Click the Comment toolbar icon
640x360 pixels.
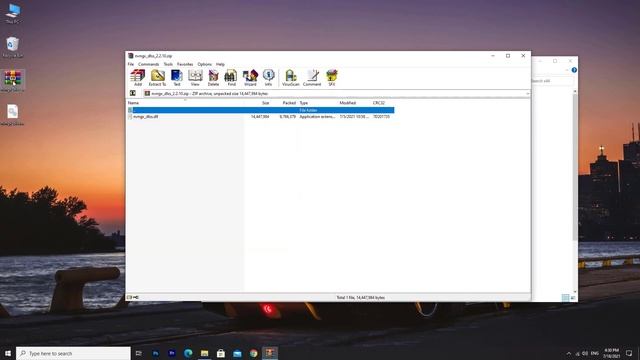click(x=312, y=78)
